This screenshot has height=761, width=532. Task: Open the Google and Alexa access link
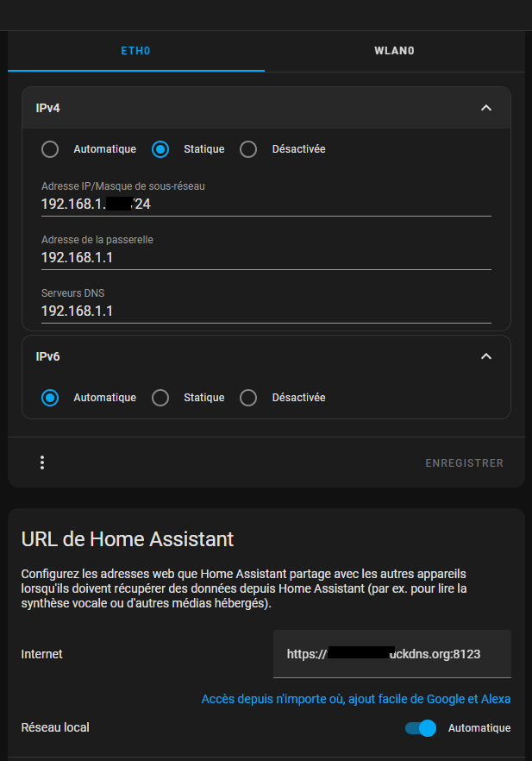coord(356,699)
